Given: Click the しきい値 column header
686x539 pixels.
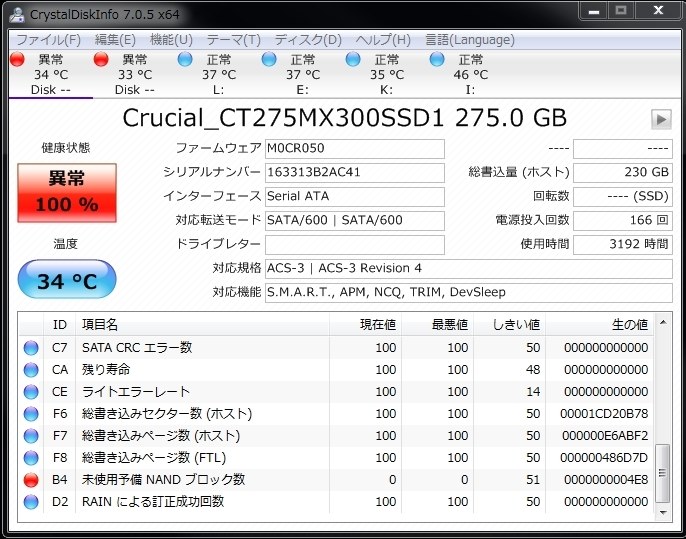Looking at the screenshot, I should click(x=509, y=325).
